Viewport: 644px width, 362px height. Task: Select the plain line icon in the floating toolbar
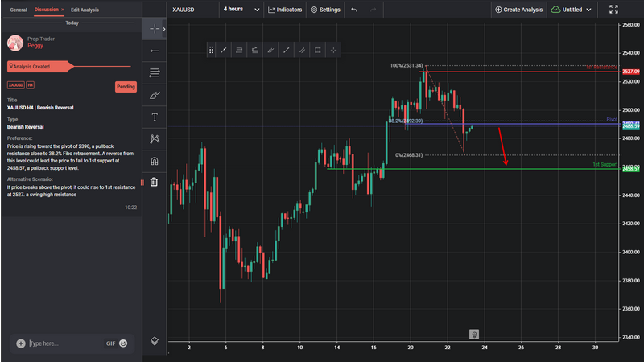point(287,50)
